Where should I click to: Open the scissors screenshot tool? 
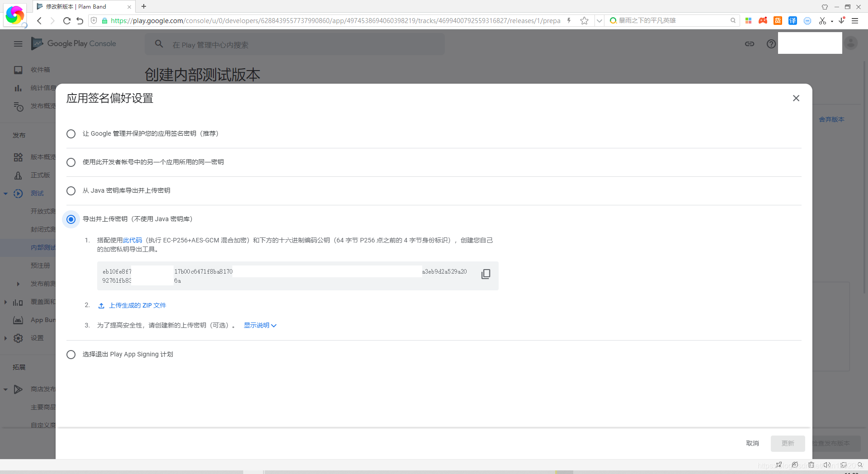(822, 21)
